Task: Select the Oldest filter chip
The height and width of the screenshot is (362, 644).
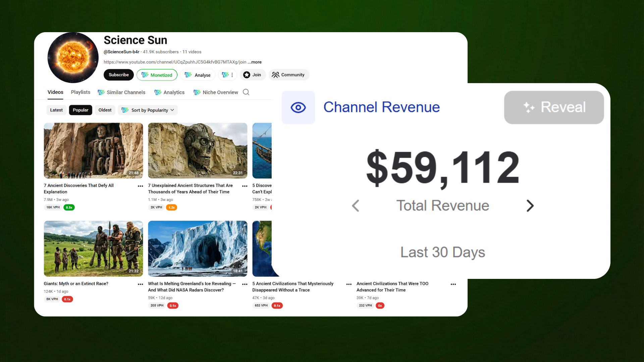Action: pos(105,110)
